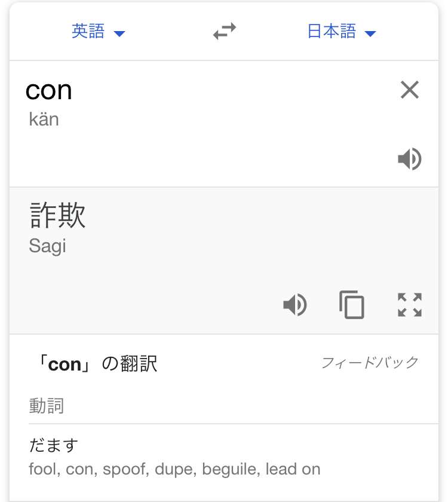Click the 「con」の翻訳 heading
The height and width of the screenshot is (502, 448).
point(97,364)
